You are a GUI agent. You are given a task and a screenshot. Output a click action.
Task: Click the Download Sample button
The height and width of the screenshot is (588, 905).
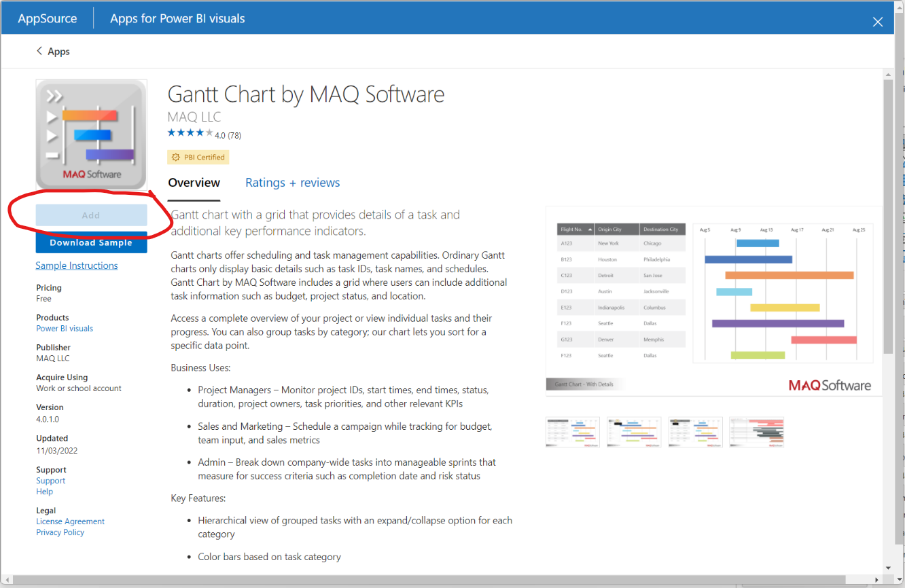click(x=91, y=242)
